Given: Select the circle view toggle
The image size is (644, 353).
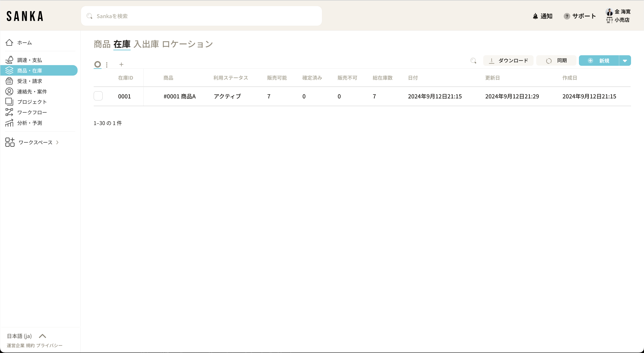Looking at the screenshot, I should click(x=97, y=64).
